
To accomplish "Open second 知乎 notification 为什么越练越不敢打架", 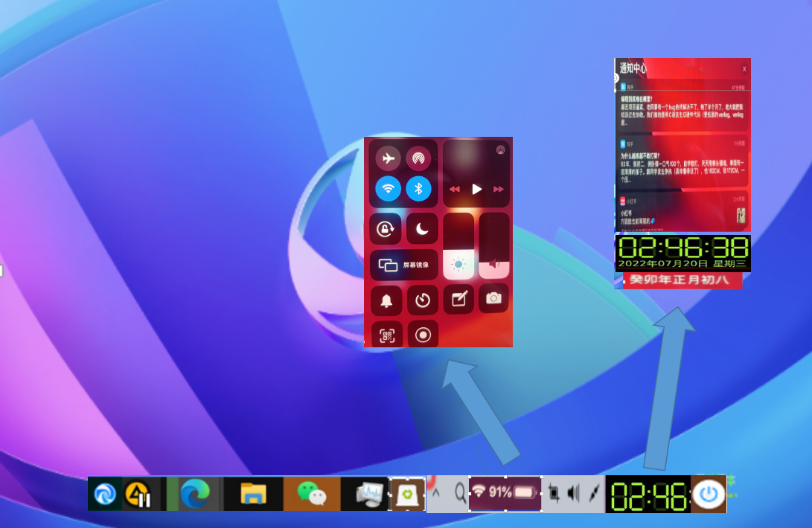I will click(683, 163).
